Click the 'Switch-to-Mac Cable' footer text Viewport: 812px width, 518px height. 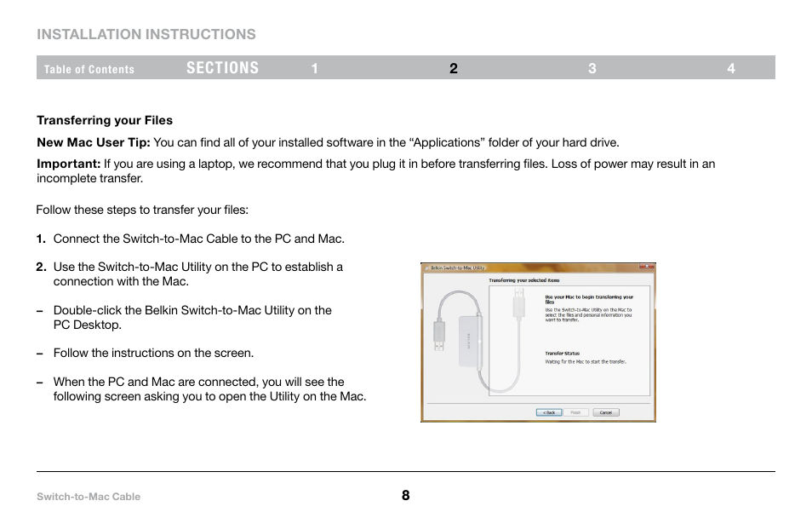pos(89,497)
